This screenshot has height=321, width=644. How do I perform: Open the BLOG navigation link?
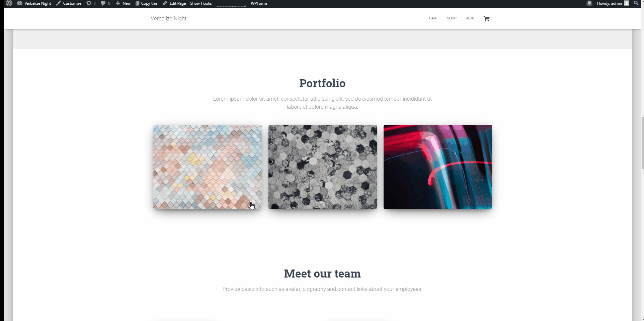[470, 18]
